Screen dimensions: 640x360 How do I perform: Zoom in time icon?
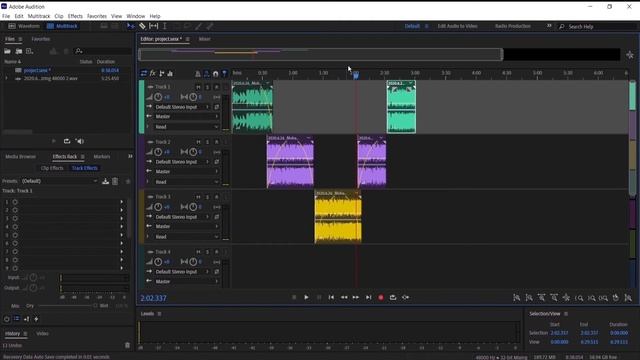click(x=542, y=298)
